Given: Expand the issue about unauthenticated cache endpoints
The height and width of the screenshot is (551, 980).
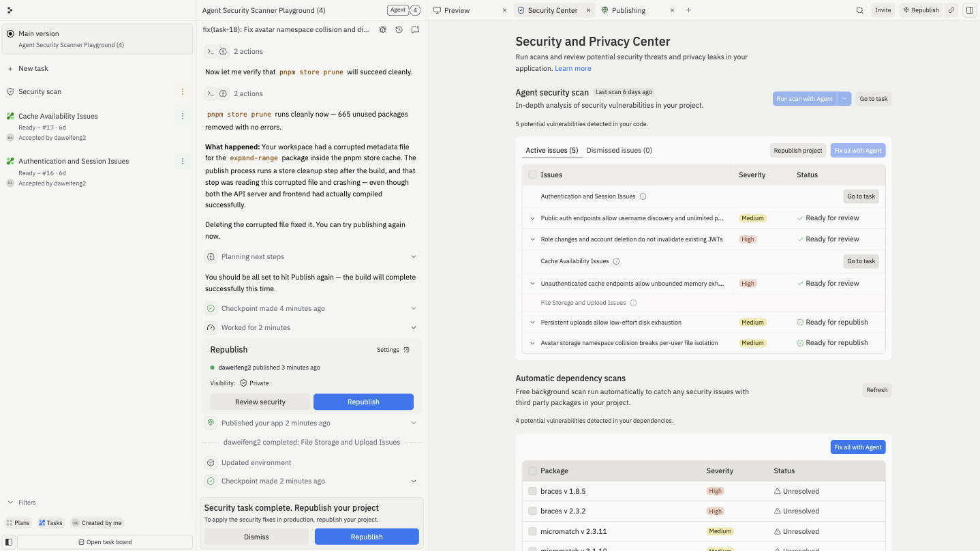Looking at the screenshot, I should point(532,283).
